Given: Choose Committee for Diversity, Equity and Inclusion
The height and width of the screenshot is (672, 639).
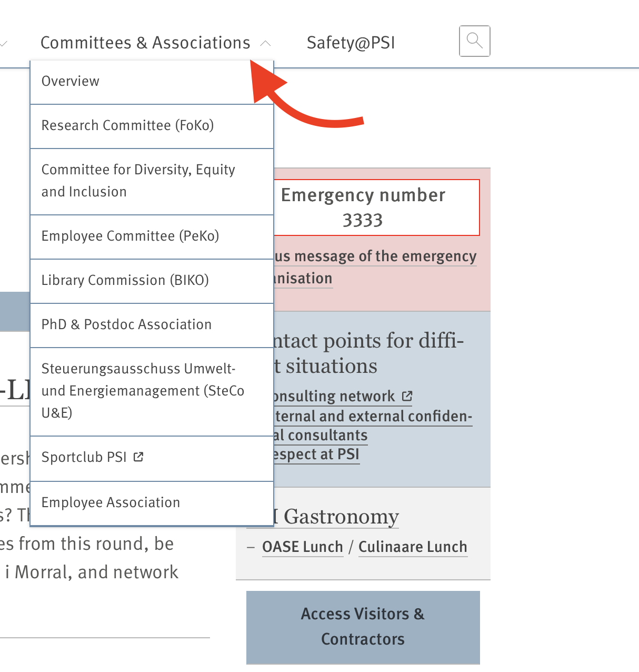Looking at the screenshot, I should [138, 181].
